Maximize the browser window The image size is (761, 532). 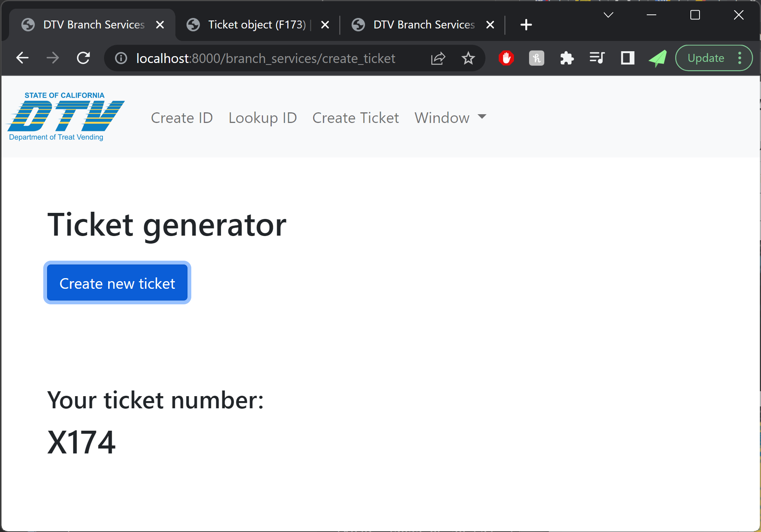(695, 15)
